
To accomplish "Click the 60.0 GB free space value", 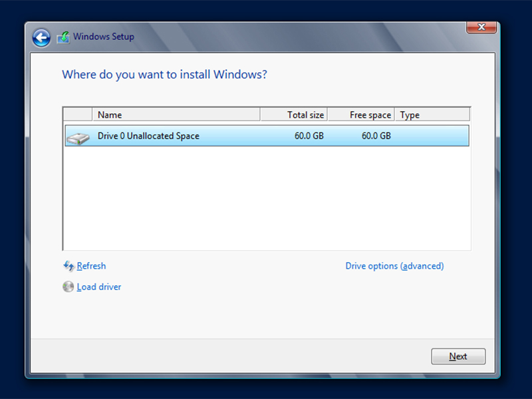I will pos(376,136).
